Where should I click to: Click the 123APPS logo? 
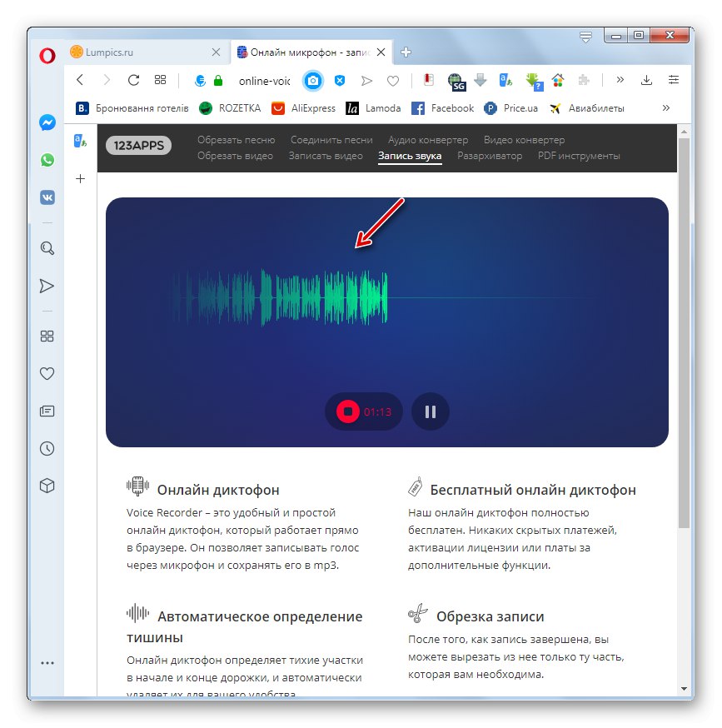138,145
